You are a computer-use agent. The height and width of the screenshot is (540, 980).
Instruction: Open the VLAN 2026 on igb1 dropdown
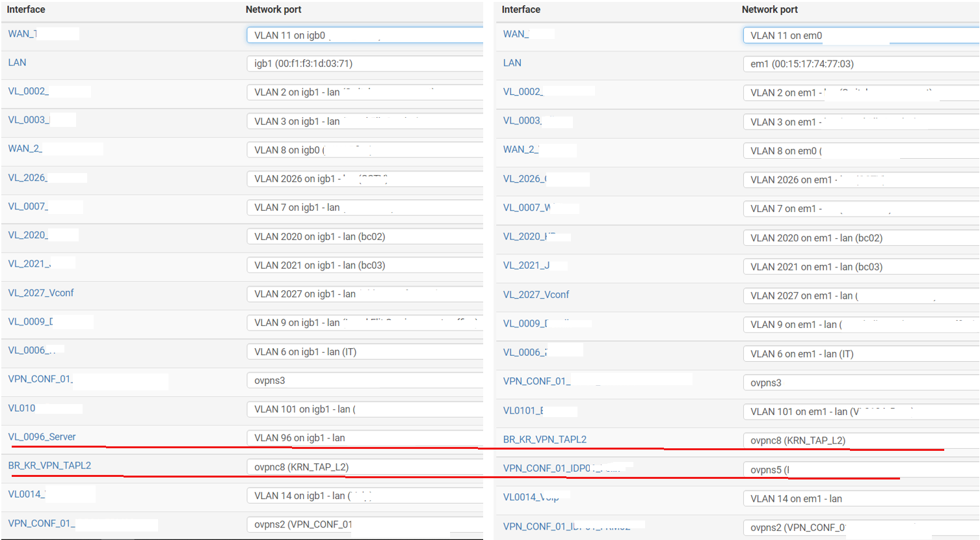coord(365,178)
